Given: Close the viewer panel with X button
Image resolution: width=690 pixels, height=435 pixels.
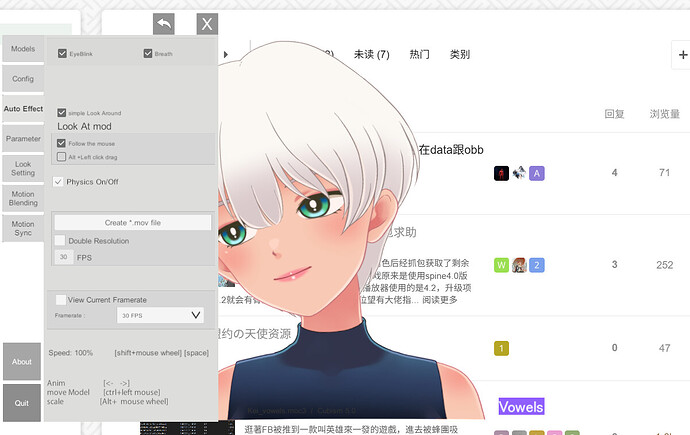Looking at the screenshot, I should pyautogui.click(x=207, y=24).
